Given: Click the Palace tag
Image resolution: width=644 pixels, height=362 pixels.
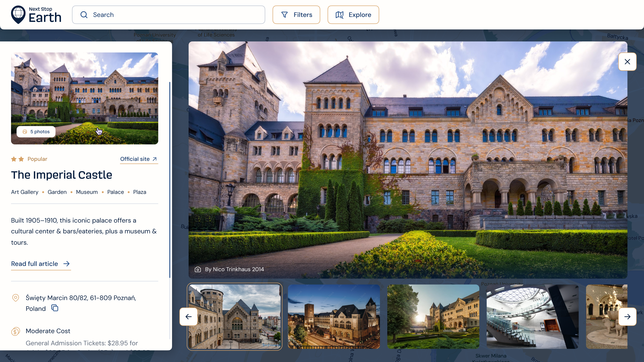Looking at the screenshot, I should click(x=116, y=192).
